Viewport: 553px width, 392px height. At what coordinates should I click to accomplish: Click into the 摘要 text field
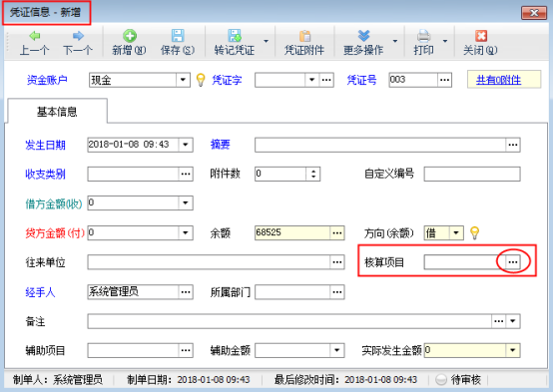click(380, 145)
